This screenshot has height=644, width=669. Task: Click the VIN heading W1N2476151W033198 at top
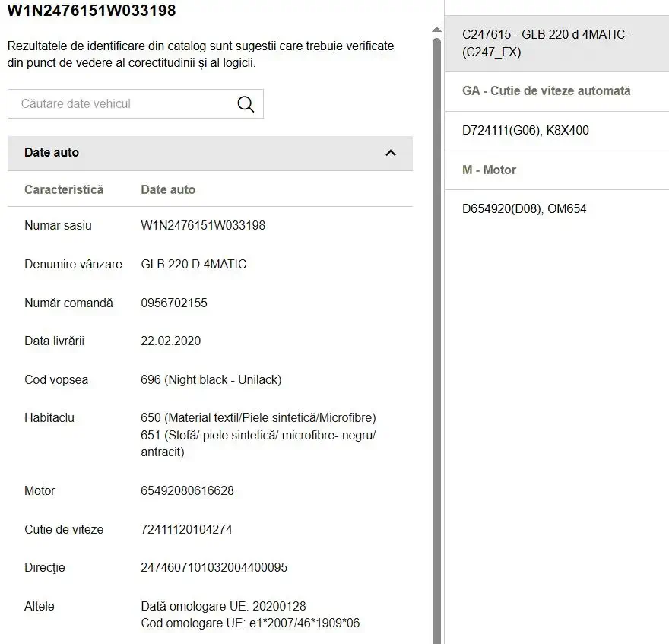(x=92, y=10)
